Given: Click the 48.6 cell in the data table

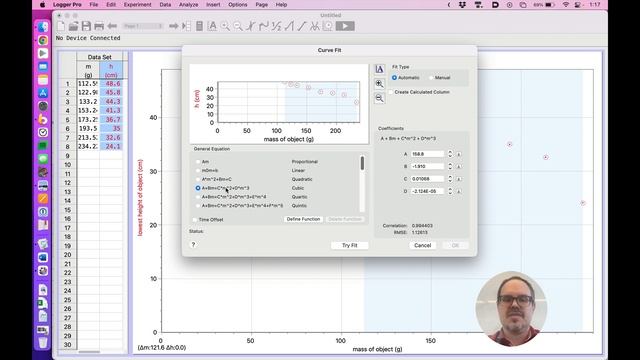Looking at the screenshot, I should coord(111,84).
